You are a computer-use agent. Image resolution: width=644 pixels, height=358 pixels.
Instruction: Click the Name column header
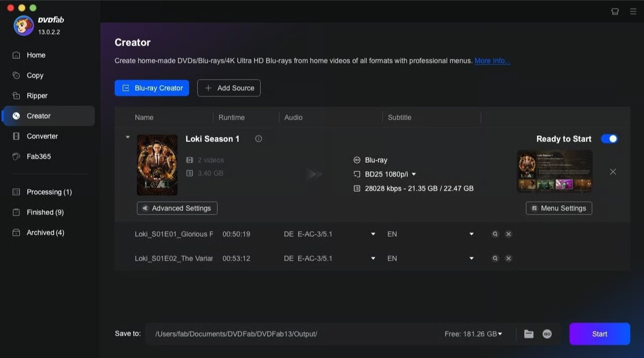tap(144, 117)
